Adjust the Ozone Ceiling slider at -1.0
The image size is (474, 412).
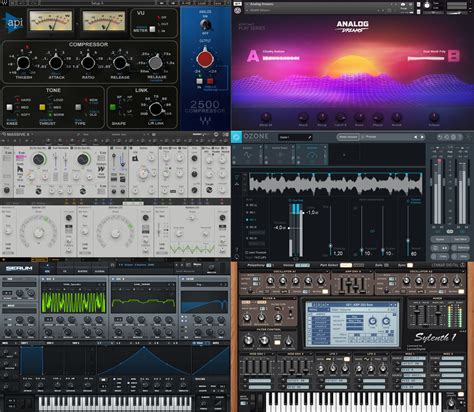(x=303, y=212)
